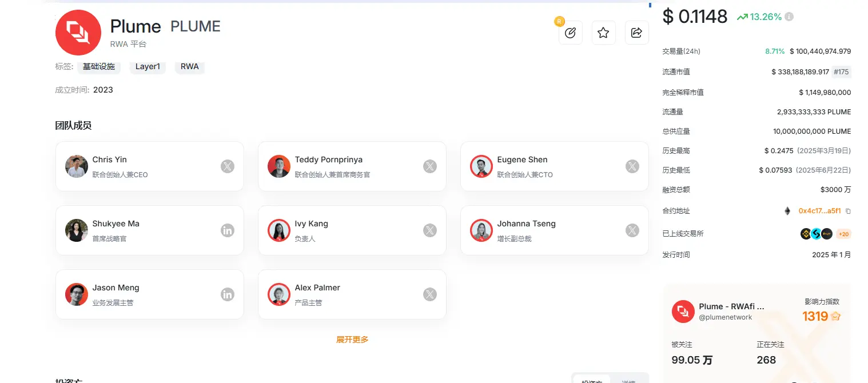Click Teddy Pornprinya's avatar photo
This screenshot has height=383, width=868.
[x=279, y=166]
